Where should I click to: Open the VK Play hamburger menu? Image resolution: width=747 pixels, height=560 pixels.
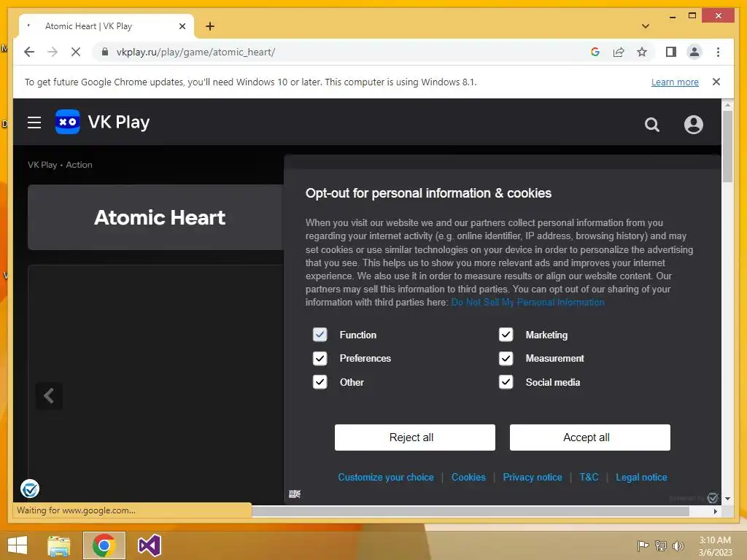point(34,122)
